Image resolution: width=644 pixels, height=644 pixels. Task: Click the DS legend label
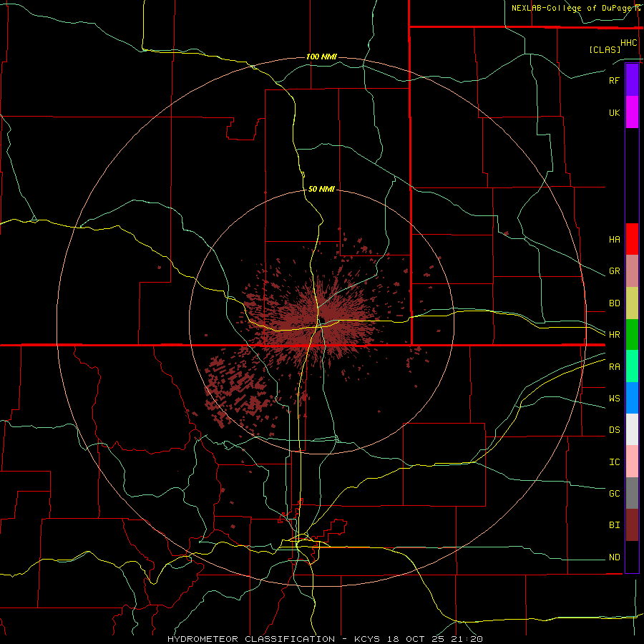click(x=614, y=430)
